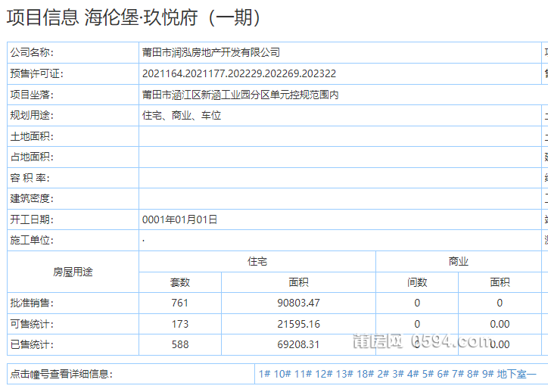Click presale permit numbers 2021164.2021177.202229.202269.202322
The width and height of the screenshot is (548, 392).
click(x=239, y=73)
